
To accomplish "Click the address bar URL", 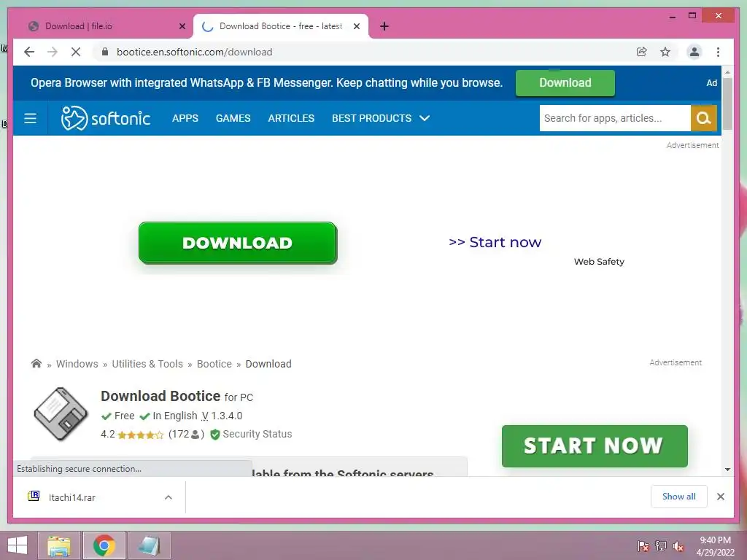I will (194, 52).
